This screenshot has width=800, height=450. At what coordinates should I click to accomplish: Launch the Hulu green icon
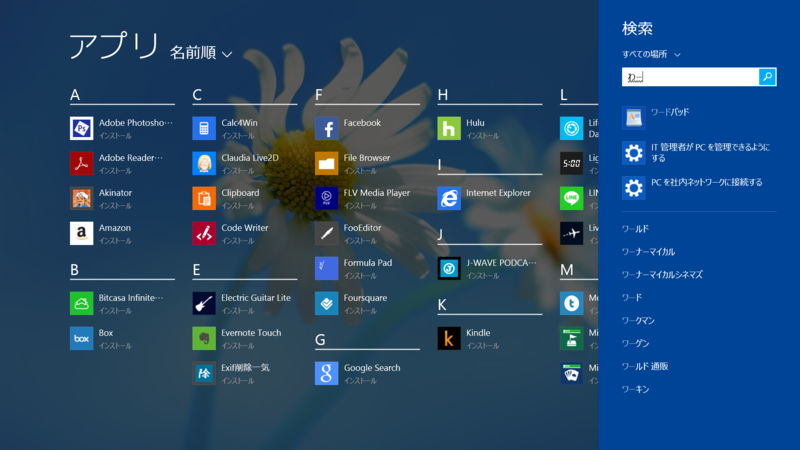(x=449, y=128)
